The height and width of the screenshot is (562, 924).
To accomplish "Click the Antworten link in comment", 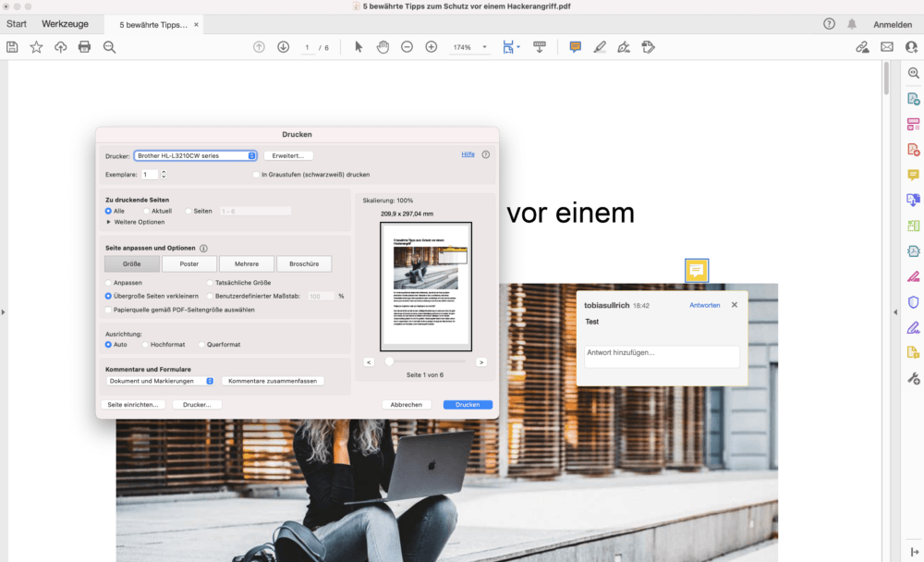I will [705, 305].
